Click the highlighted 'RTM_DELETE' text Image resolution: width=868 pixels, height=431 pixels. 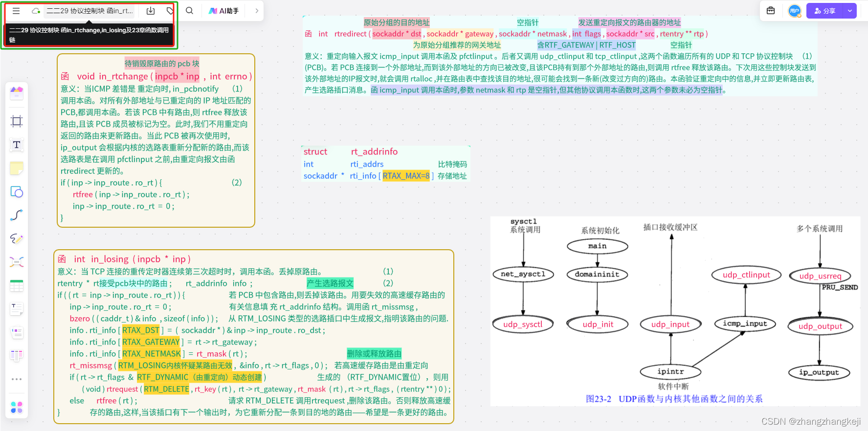[x=166, y=389]
